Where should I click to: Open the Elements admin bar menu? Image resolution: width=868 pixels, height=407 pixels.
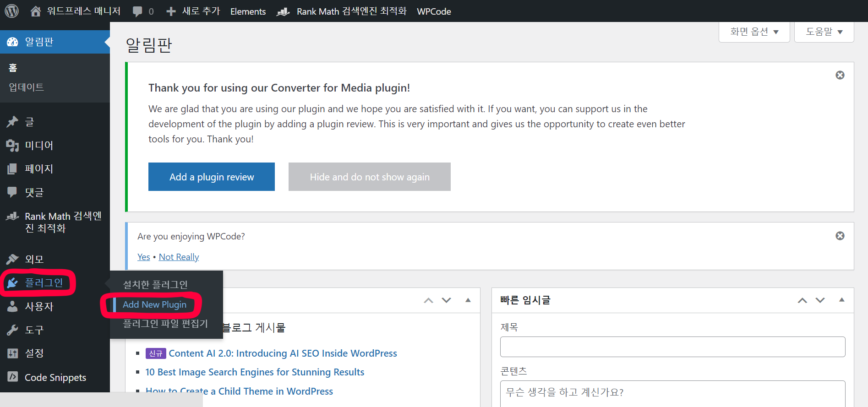248,11
